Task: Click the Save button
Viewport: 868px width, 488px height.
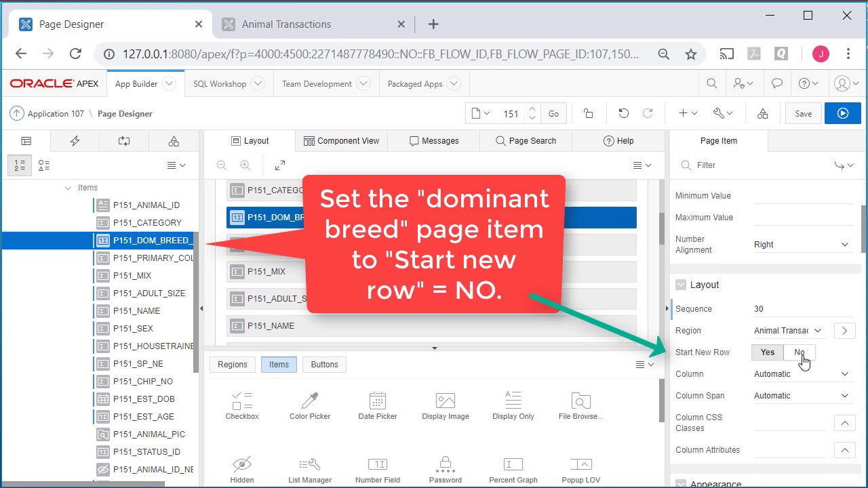Action: [x=803, y=114]
